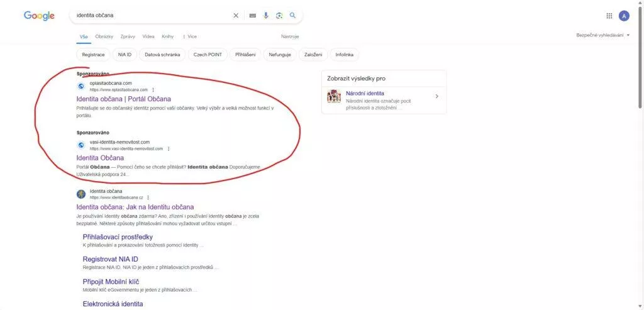Switch to the Obrázky tab
Viewport: 644px width, 310px height.
[x=104, y=36]
